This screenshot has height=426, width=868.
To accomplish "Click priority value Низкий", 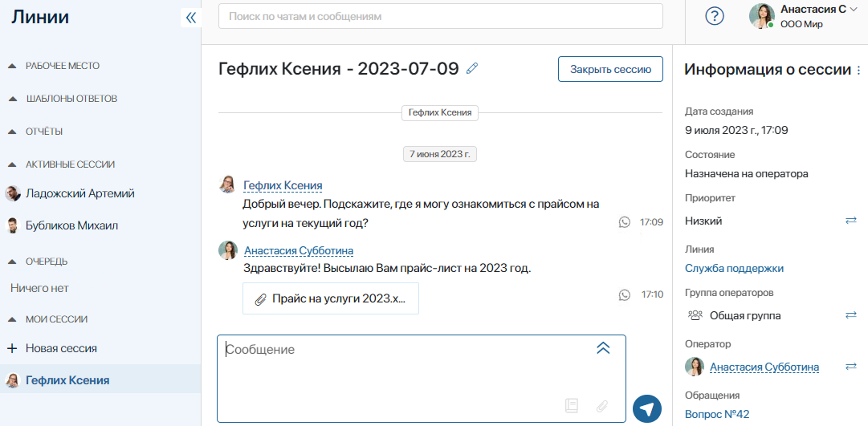I will click(x=703, y=221).
